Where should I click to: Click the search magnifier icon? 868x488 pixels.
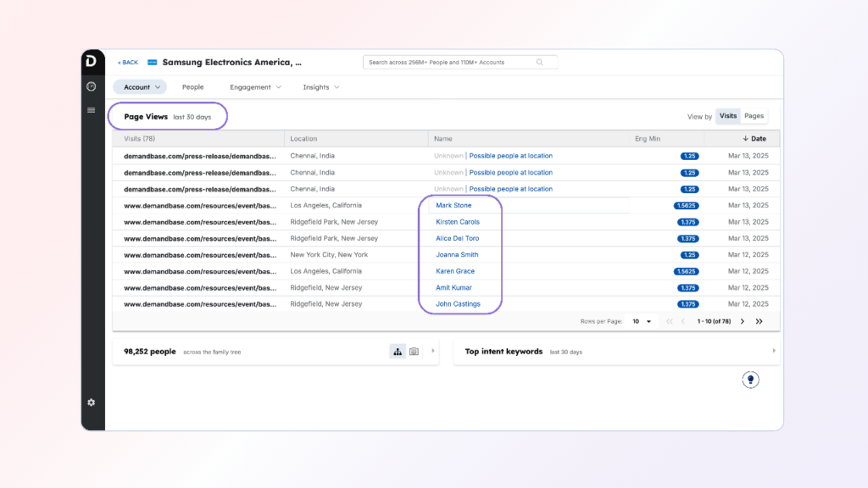pos(540,62)
